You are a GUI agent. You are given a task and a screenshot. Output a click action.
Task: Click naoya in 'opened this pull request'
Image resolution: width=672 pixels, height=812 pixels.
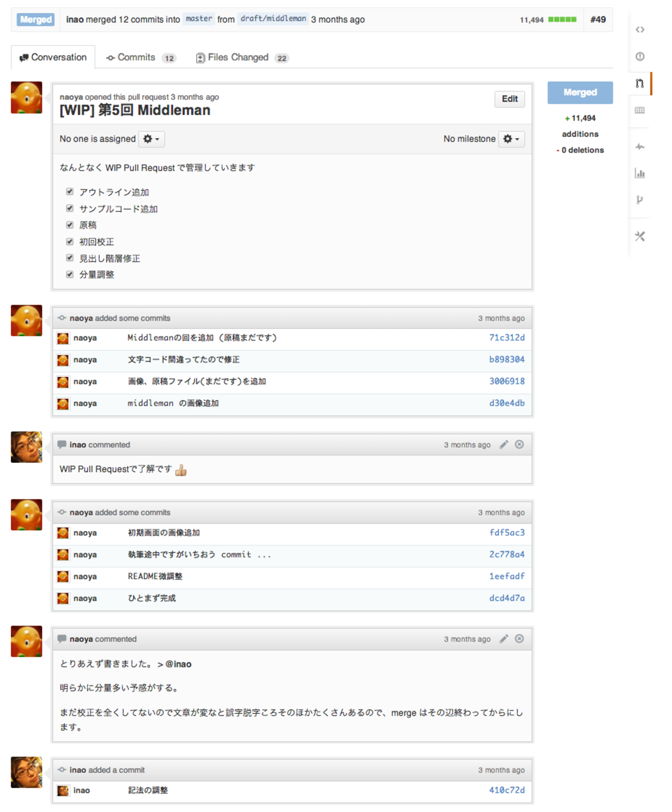(71, 97)
